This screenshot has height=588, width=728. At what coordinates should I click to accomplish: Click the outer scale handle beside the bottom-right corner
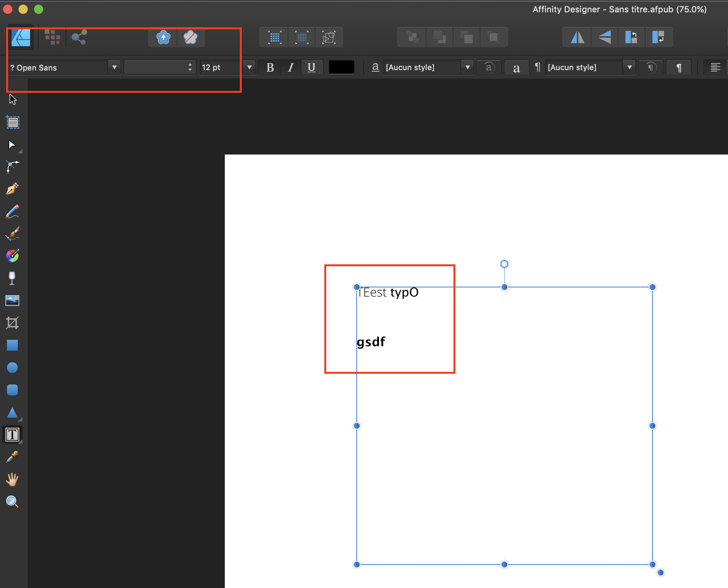pyautogui.click(x=661, y=573)
